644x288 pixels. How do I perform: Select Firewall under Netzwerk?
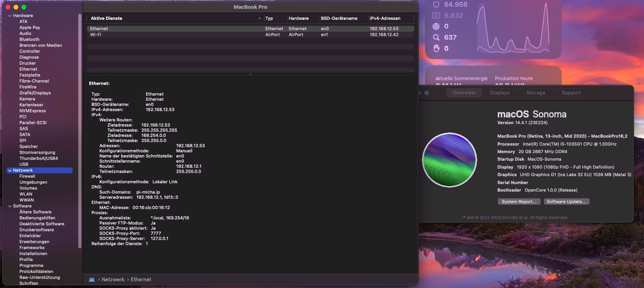click(x=27, y=177)
